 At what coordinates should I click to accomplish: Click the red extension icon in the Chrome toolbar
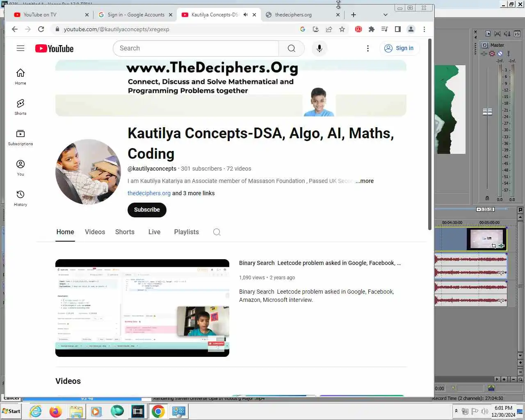point(358,29)
